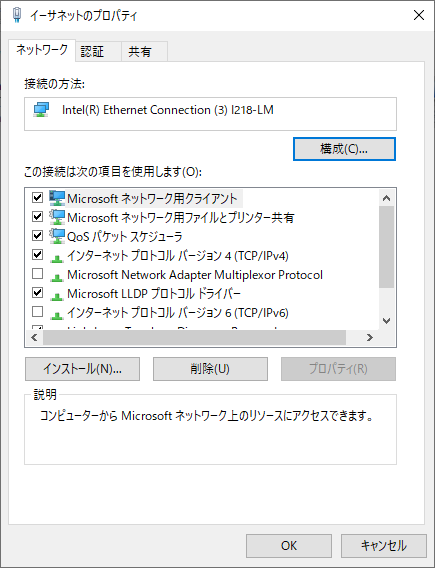The width and height of the screenshot is (435, 568).
Task: Uncheck Microsoft ネットワーク用クライアント checkbox
Action: (38, 198)
